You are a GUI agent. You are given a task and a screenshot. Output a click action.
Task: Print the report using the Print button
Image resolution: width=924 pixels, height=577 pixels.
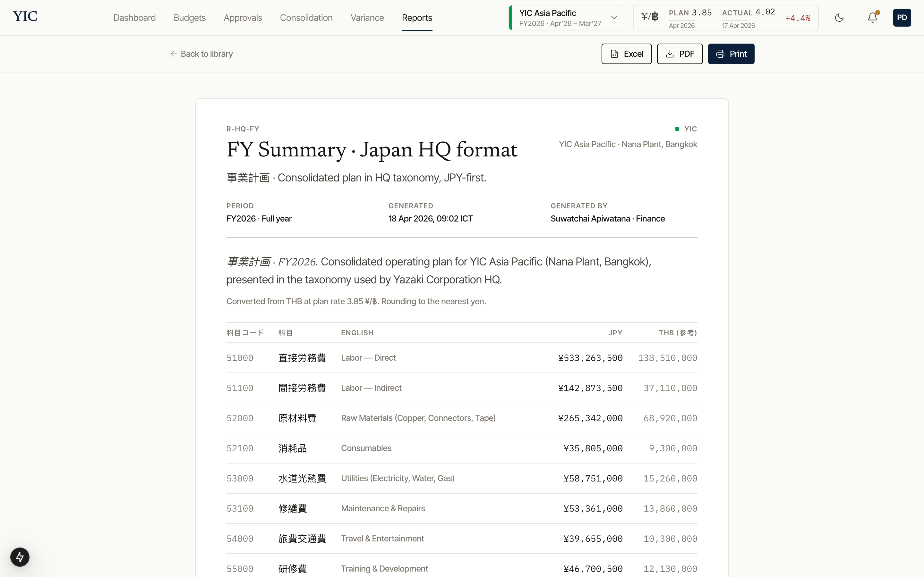tap(731, 54)
